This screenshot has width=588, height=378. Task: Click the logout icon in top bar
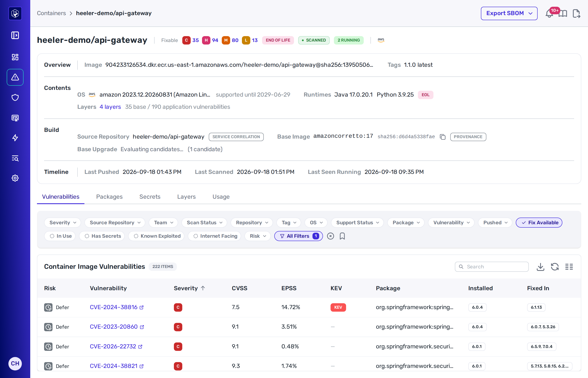[x=576, y=13]
